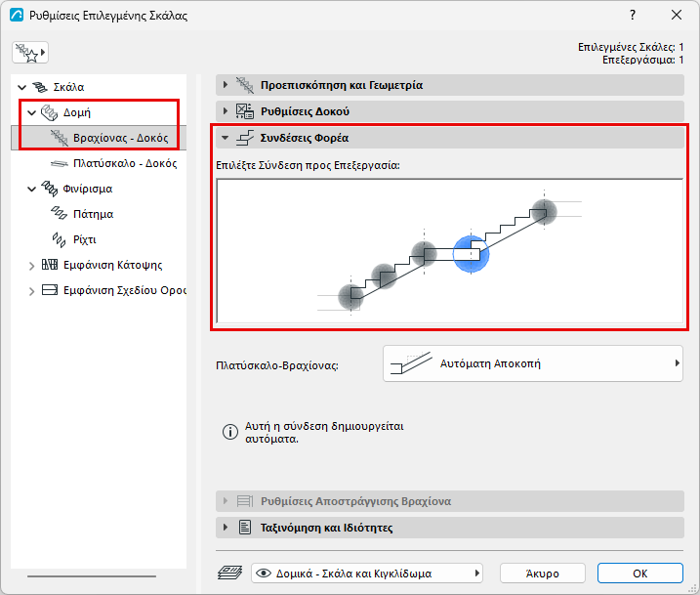Click the layer icon at dialog bottom
The height and width of the screenshot is (595, 700).
tap(229, 573)
